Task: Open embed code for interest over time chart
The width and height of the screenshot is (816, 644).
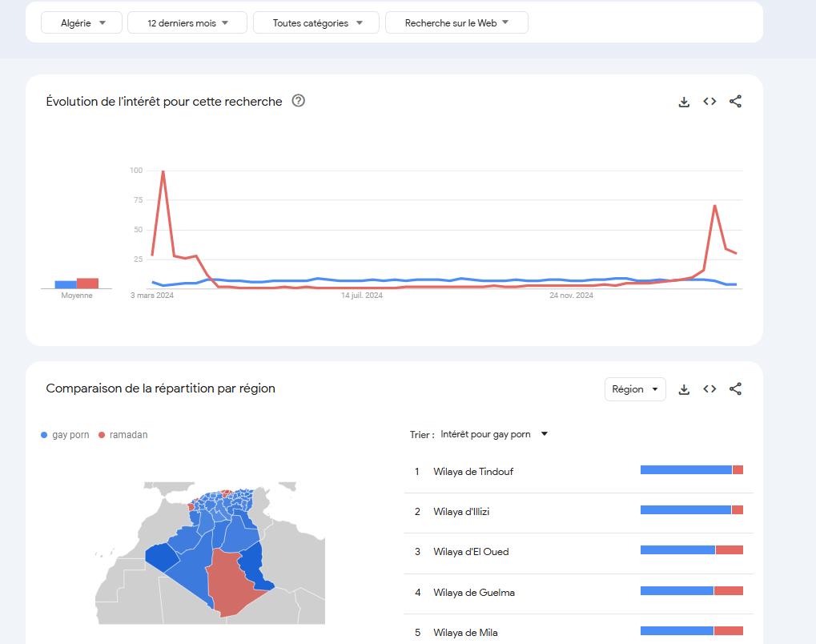Action: 709,102
